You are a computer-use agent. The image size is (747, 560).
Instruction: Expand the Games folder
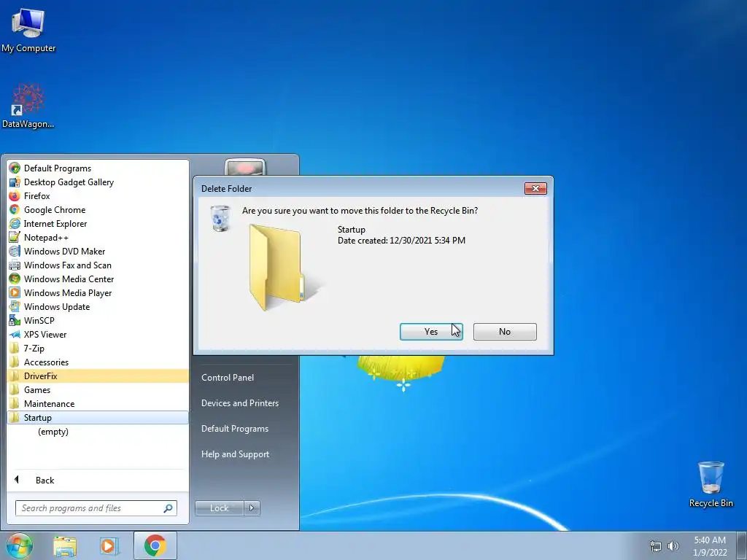pos(98,389)
